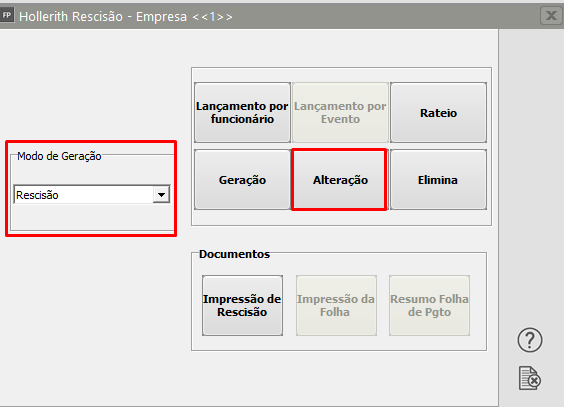Close the Hollerith Rescisão window

(x=551, y=16)
